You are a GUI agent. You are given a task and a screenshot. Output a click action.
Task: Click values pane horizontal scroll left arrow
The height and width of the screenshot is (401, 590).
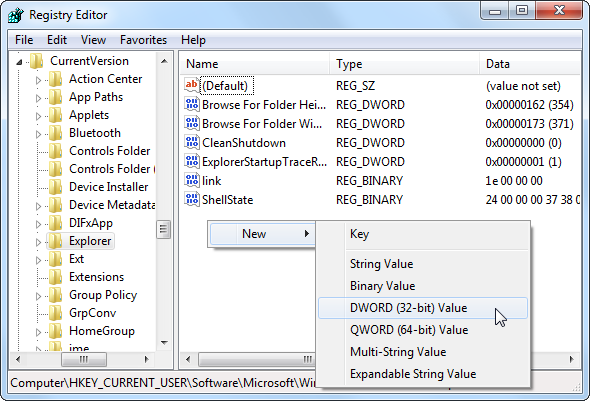pos(188,359)
